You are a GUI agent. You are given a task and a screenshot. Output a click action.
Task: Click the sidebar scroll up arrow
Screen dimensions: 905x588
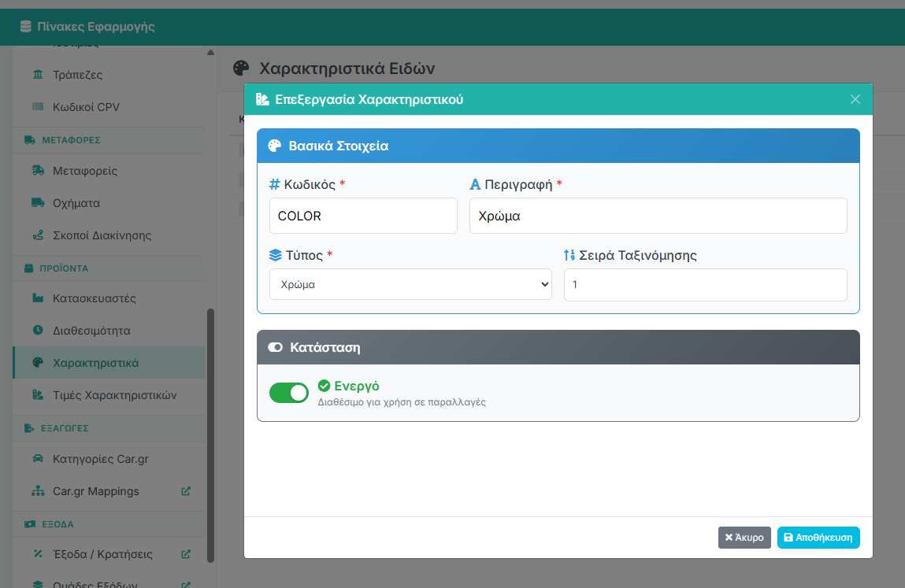click(x=210, y=53)
